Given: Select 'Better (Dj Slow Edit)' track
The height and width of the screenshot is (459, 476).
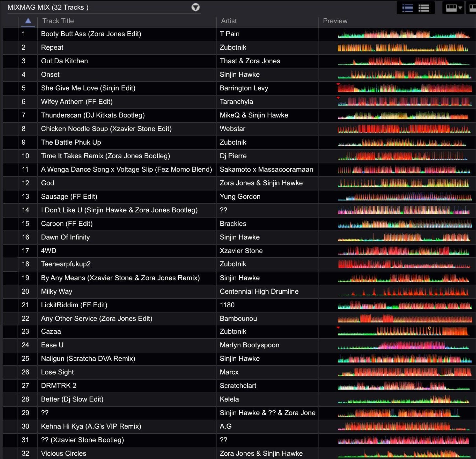Looking at the screenshot, I should tap(72, 399).
